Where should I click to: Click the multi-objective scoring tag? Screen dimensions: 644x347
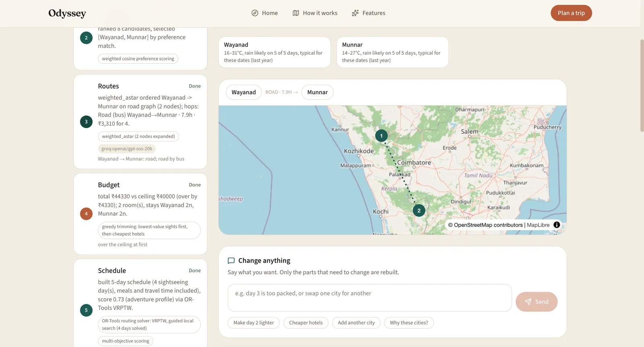point(126,341)
